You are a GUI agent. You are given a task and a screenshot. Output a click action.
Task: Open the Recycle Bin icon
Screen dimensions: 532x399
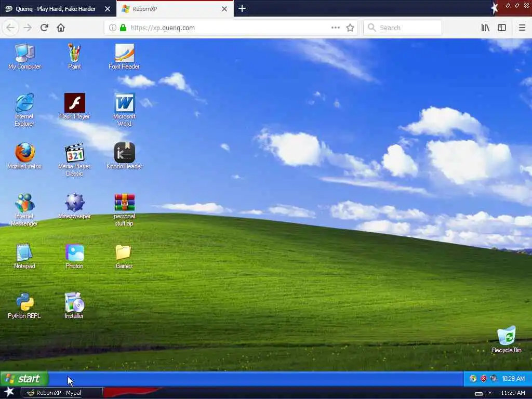pos(507,340)
